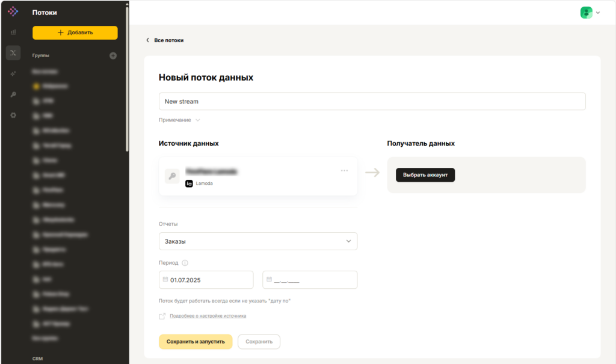Click the stream name field with New stream
616x364 pixels.
tap(372, 102)
